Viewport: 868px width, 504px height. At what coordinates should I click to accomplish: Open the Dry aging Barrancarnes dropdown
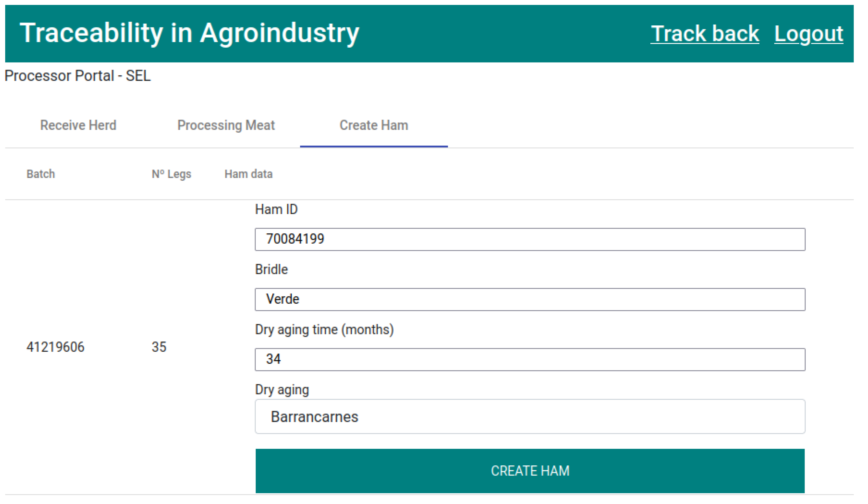click(x=530, y=416)
